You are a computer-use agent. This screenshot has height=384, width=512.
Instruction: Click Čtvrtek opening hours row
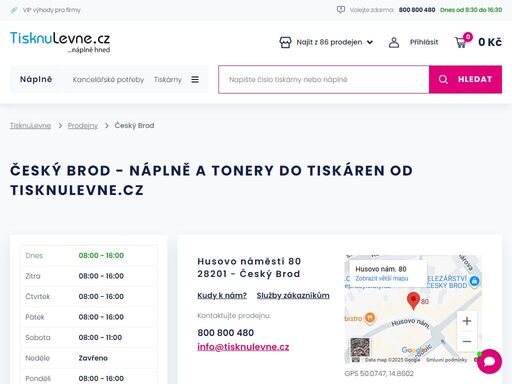point(89,297)
